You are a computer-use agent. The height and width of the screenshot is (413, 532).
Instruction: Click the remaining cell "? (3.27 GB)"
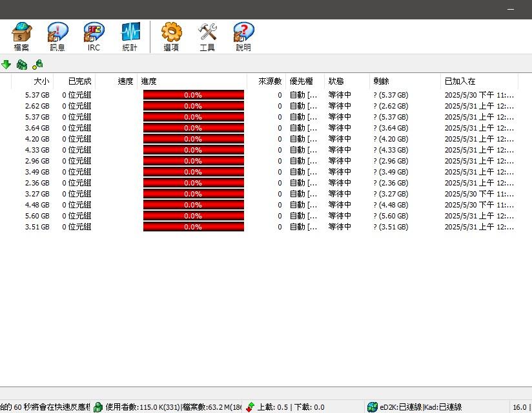pyautogui.click(x=391, y=194)
